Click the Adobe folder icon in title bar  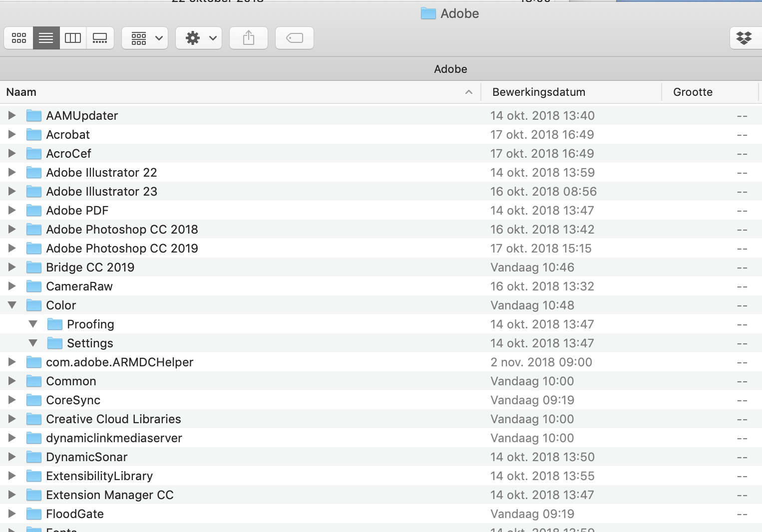tap(428, 13)
